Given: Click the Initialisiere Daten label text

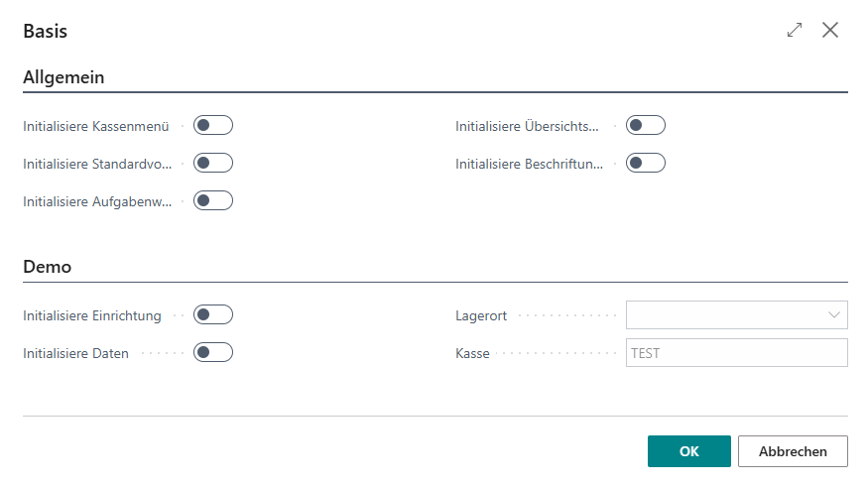Looking at the screenshot, I should click(75, 353).
